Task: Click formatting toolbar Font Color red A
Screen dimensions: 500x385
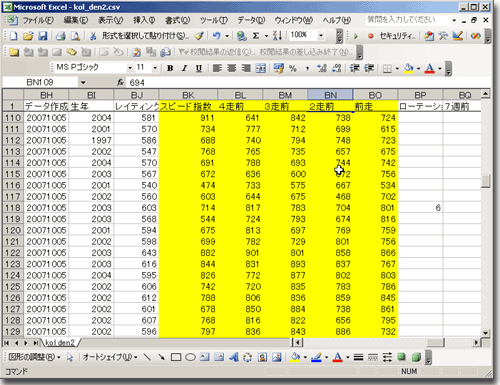Action: click(x=430, y=68)
